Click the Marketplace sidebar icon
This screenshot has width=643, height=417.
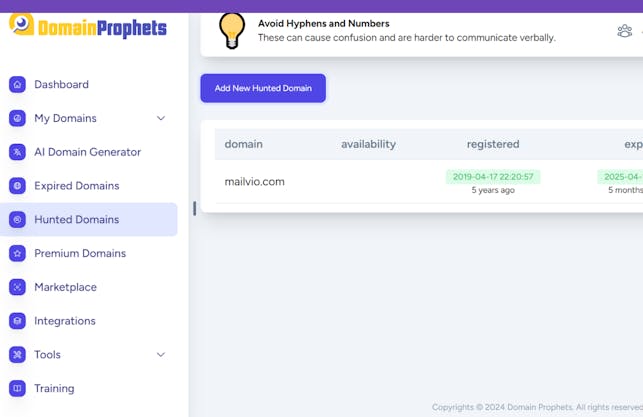click(x=17, y=287)
